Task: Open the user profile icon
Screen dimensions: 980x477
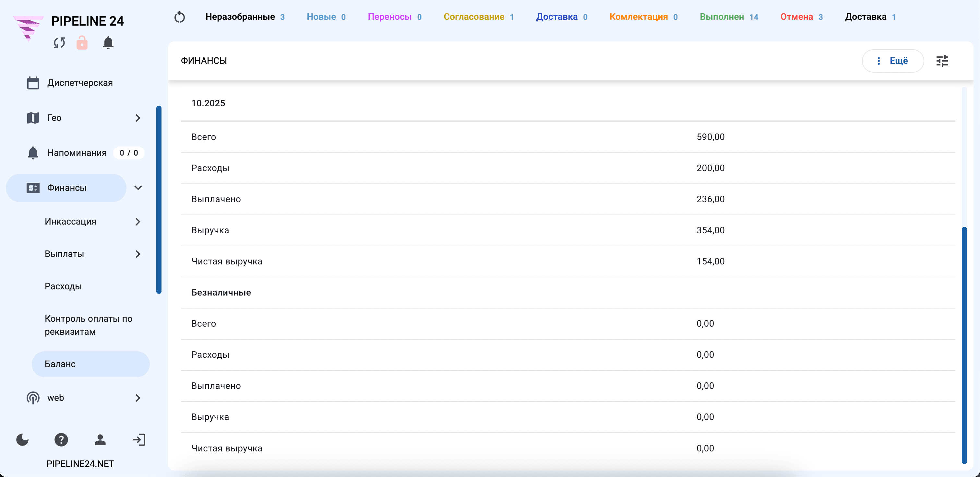Action: 100,440
